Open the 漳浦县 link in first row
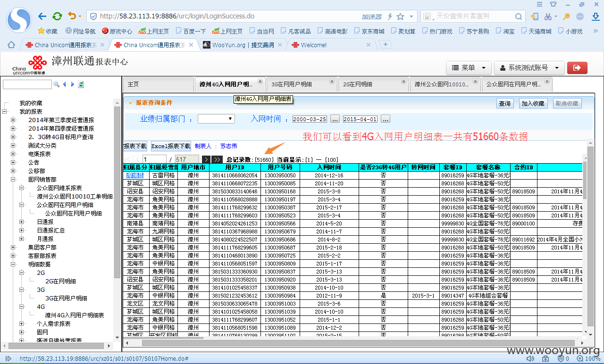This screenshot has width=604, height=364. (x=135, y=175)
